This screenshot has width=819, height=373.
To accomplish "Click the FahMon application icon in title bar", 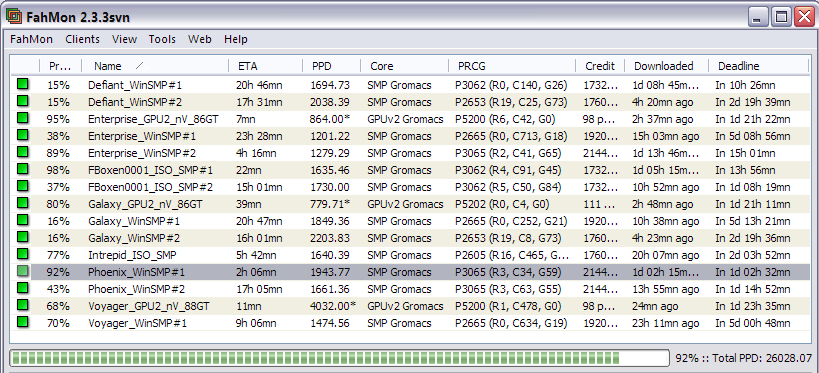I will tap(14, 16).
